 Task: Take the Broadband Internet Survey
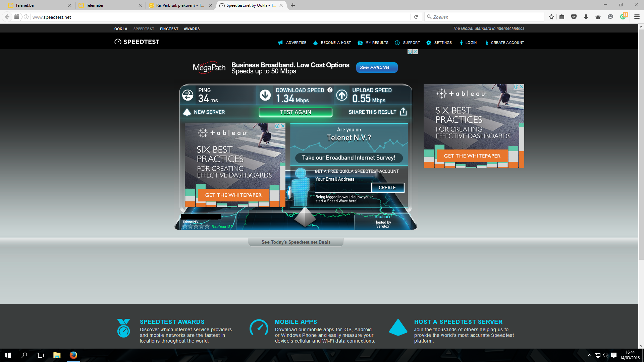coord(348,158)
